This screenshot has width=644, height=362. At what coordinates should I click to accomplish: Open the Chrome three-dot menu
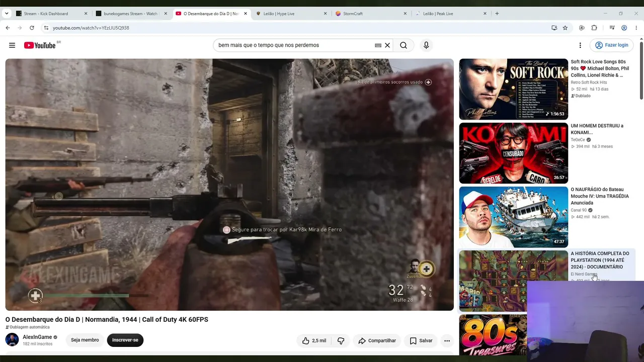(x=636, y=28)
